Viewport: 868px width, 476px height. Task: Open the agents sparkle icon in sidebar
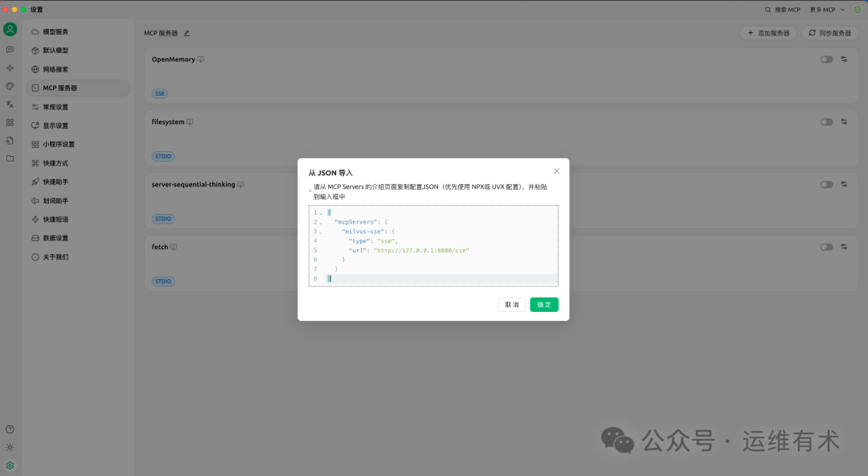(x=10, y=68)
